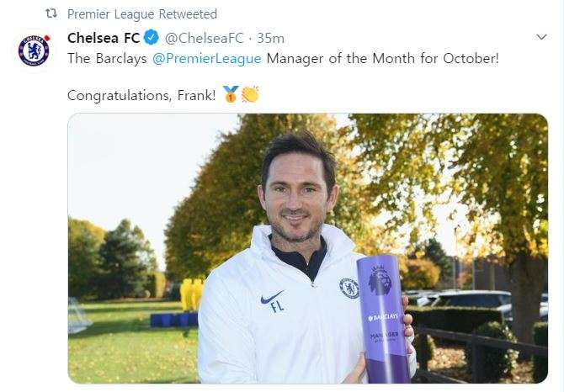Click the "Congratulations, Frank!" text
564x392 pixels.
click(x=141, y=94)
